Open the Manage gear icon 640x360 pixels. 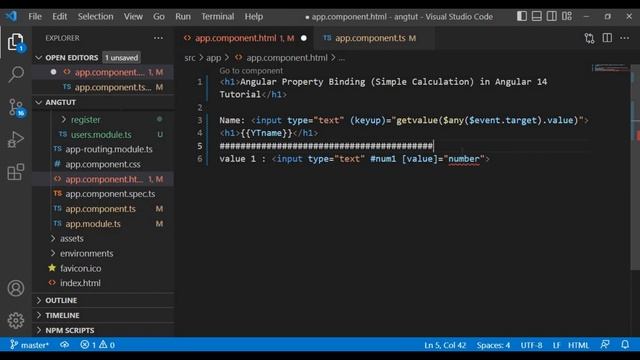[16, 321]
